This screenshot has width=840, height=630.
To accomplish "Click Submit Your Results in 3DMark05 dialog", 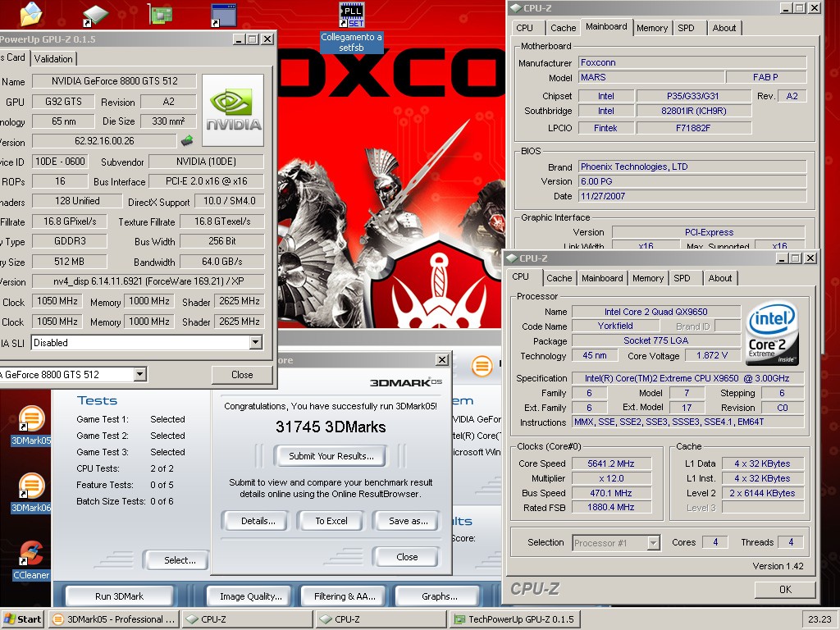I will pos(331,456).
